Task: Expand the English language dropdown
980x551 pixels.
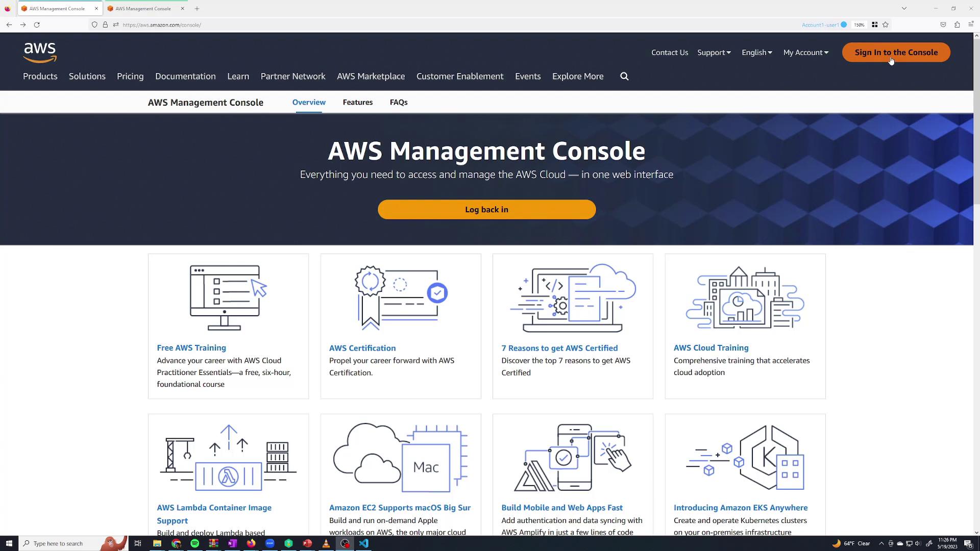Action: [756, 53]
